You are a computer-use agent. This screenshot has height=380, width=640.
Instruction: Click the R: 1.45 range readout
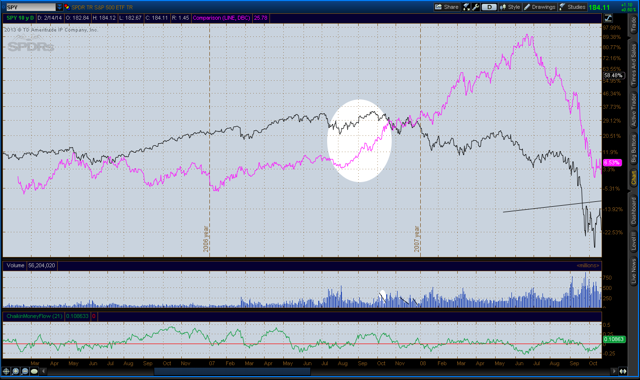coord(180,18)
